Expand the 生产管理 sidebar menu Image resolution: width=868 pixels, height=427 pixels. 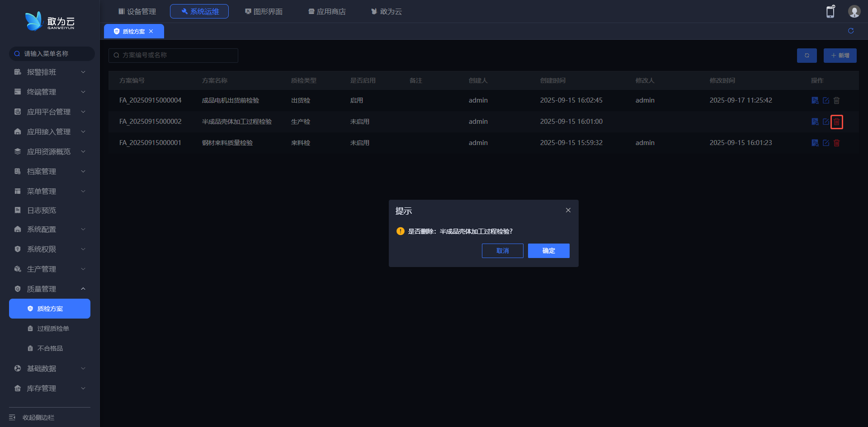(50, 269)
